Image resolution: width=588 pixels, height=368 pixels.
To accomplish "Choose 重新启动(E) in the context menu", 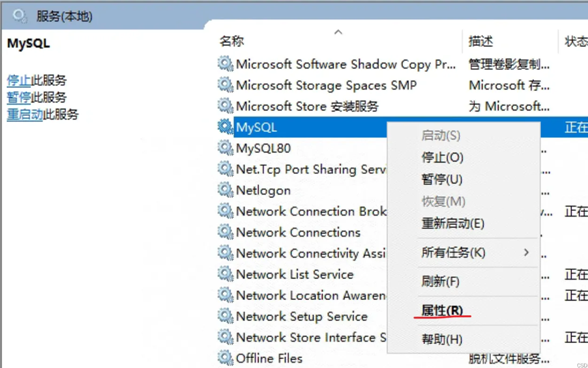I will 452,224.
